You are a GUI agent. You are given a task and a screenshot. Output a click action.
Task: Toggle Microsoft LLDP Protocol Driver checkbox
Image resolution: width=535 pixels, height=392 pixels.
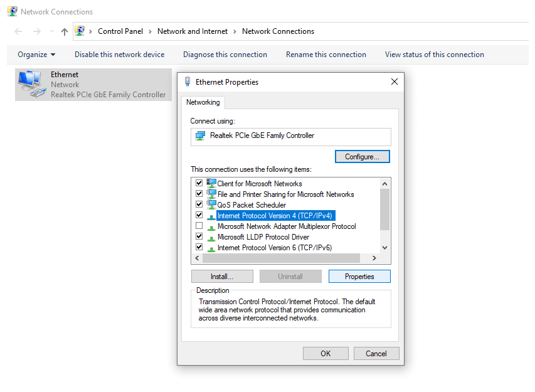199,236
